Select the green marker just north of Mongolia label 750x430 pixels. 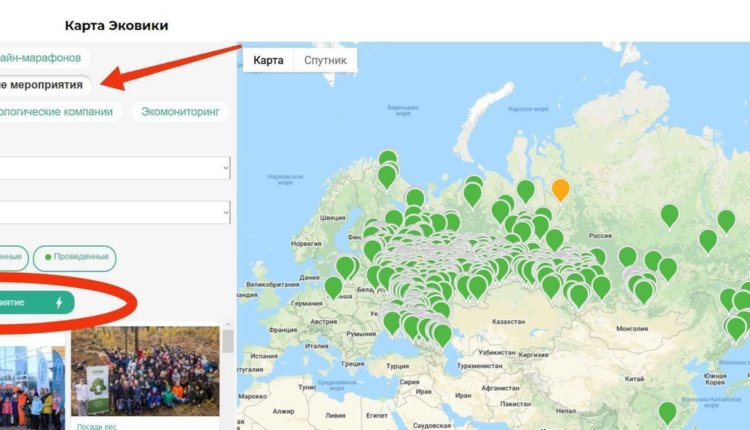pos(644,291)
